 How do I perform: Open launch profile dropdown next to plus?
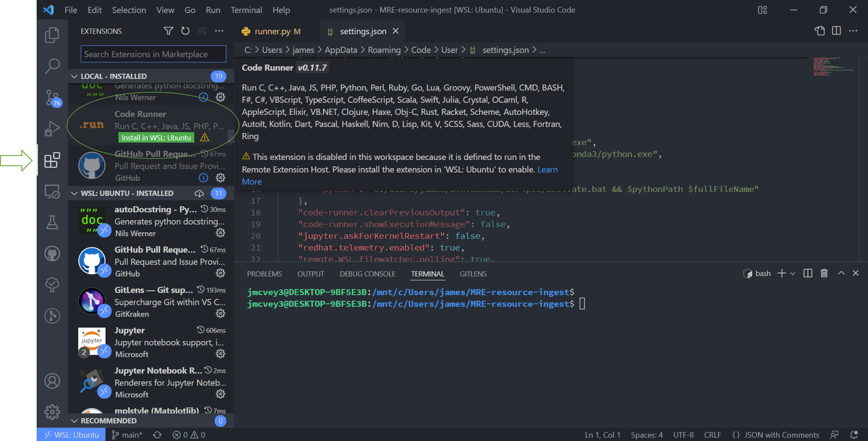click(793, 273)
